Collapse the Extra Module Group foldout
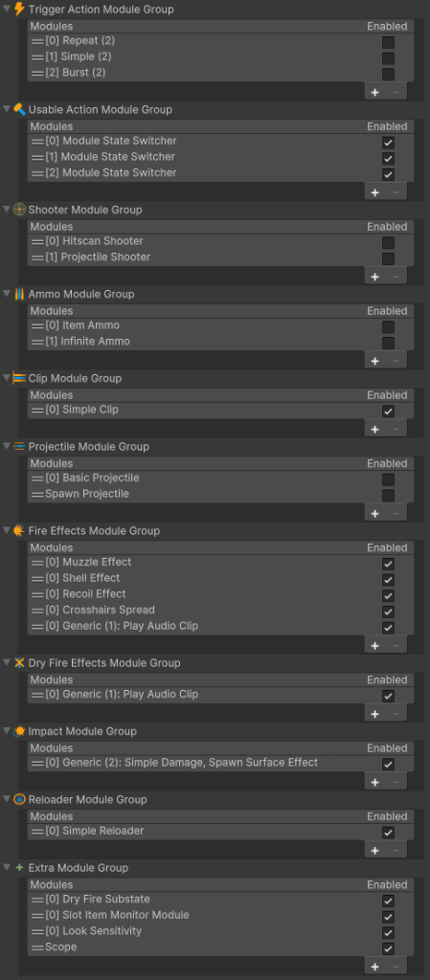Screen dimensions: 430x980 point(7,867)
